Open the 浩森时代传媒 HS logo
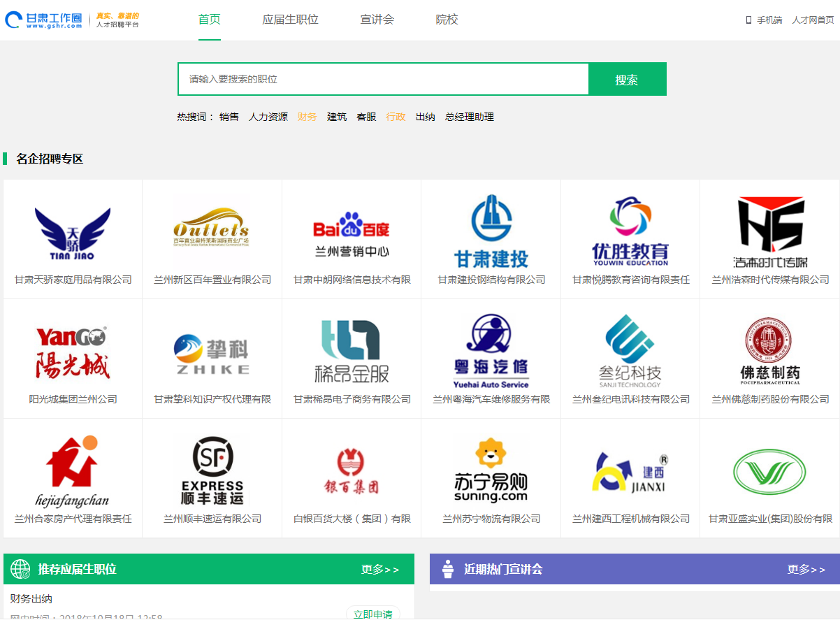 pos(770,233)
